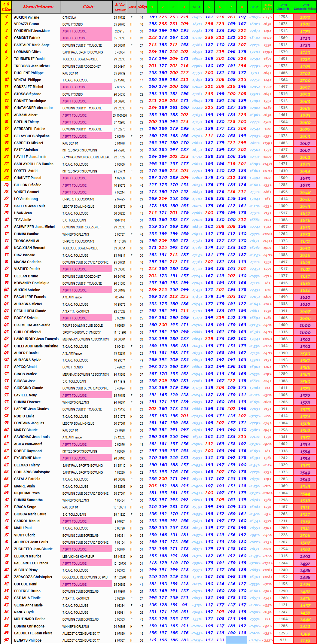Screen dimensions: 317x644
Task: Click licence number 85 1000586 in ABRAMI row
Action: click(120, 115)
